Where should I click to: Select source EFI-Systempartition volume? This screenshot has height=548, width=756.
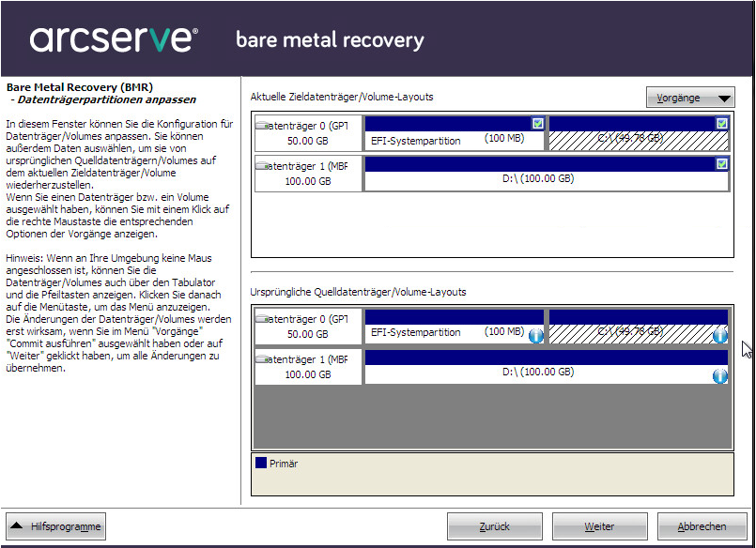click(x=455, y=327)
